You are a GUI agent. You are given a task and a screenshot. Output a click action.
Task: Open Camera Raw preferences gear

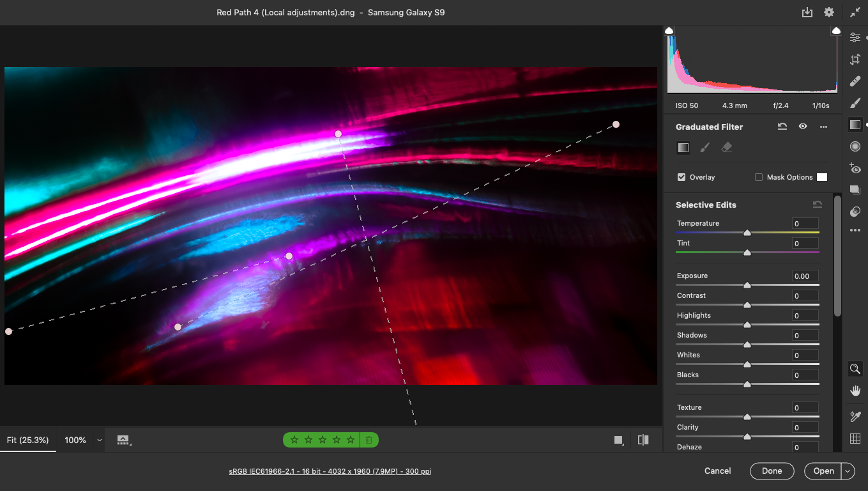coord(829,12)
